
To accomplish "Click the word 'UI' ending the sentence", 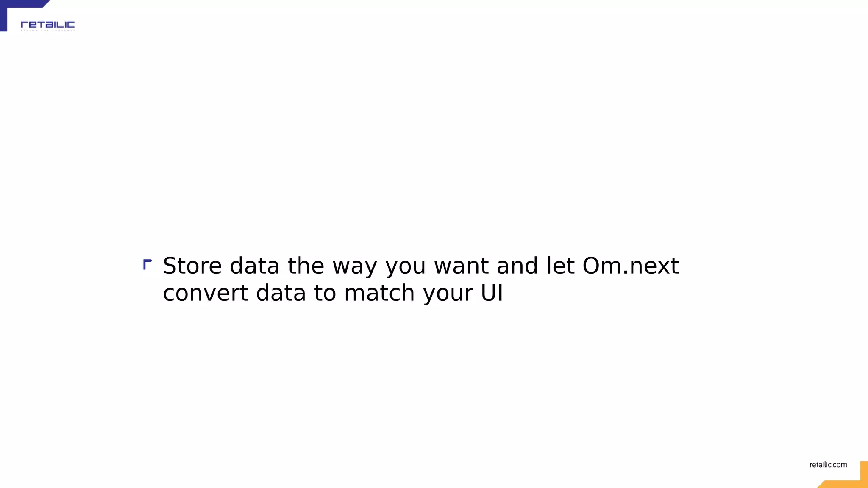I will pos(492,293).
